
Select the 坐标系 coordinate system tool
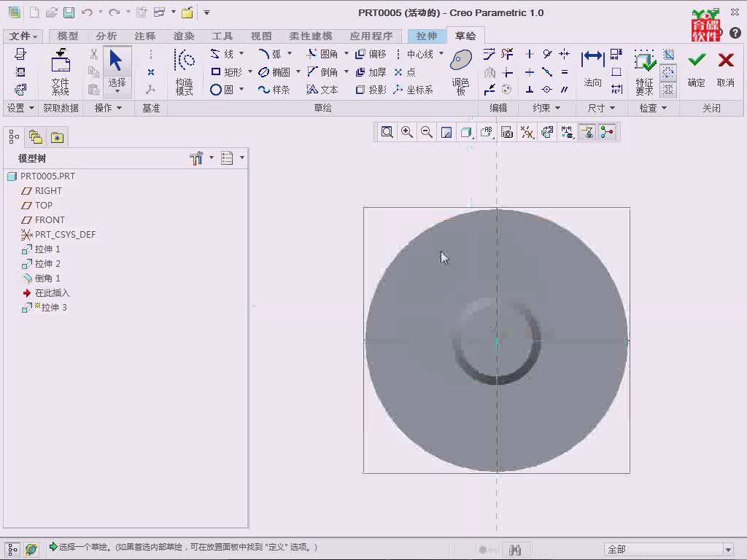click(x=414, y=90)
